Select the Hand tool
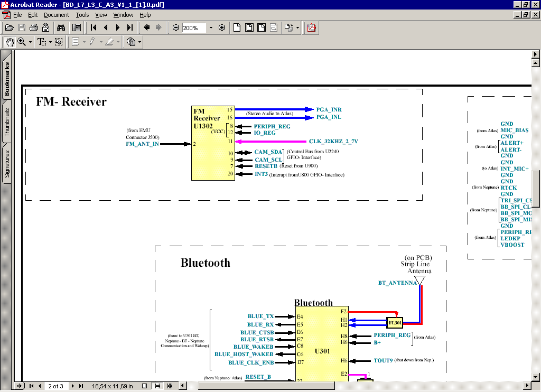The image size is (541, 392). [10, 42]
